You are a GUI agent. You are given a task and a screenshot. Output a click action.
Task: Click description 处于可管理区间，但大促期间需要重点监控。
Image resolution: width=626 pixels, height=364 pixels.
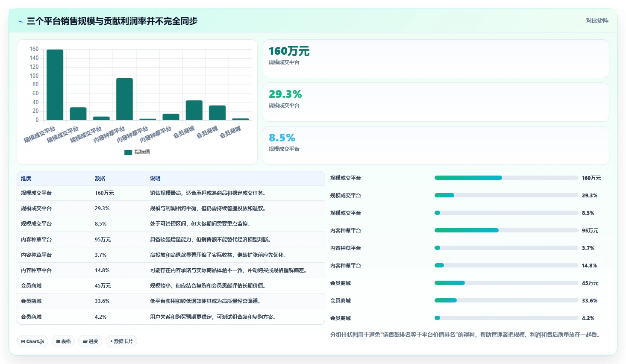[201, 224]
